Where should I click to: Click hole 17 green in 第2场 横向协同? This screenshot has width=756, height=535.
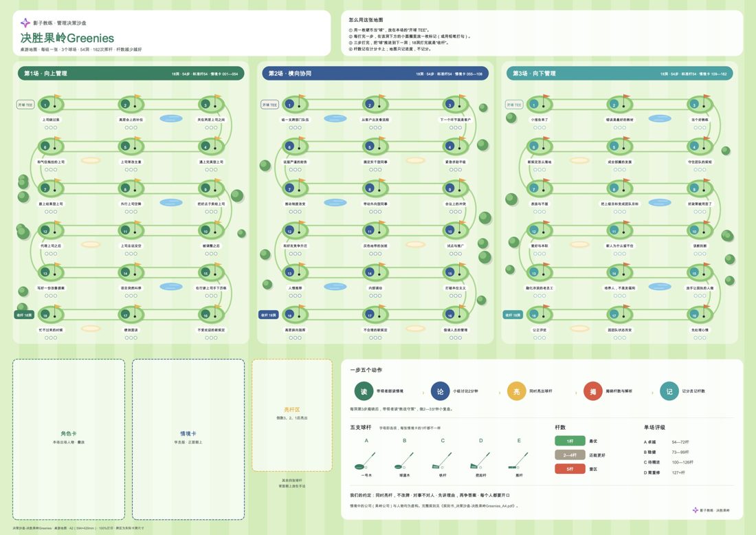pos(375,314)
